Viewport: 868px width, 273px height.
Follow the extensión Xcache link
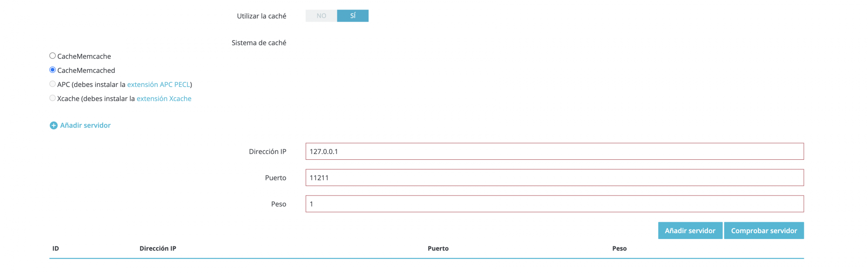click(164, 99)
